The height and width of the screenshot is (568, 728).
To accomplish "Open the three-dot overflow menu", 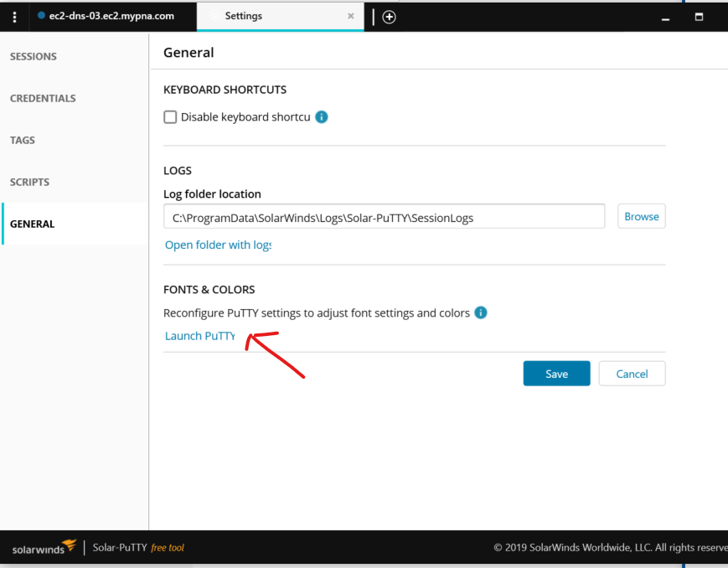I will [15, 18].
